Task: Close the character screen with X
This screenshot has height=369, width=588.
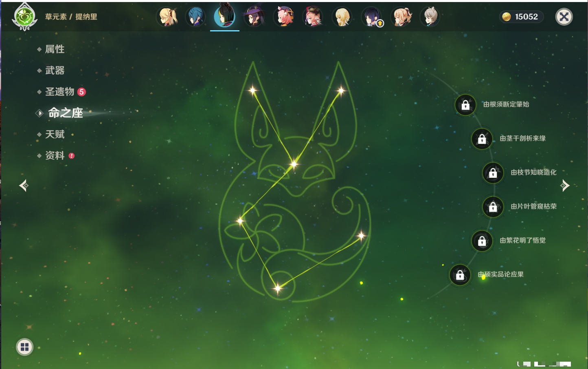Action: pos(564,17)
